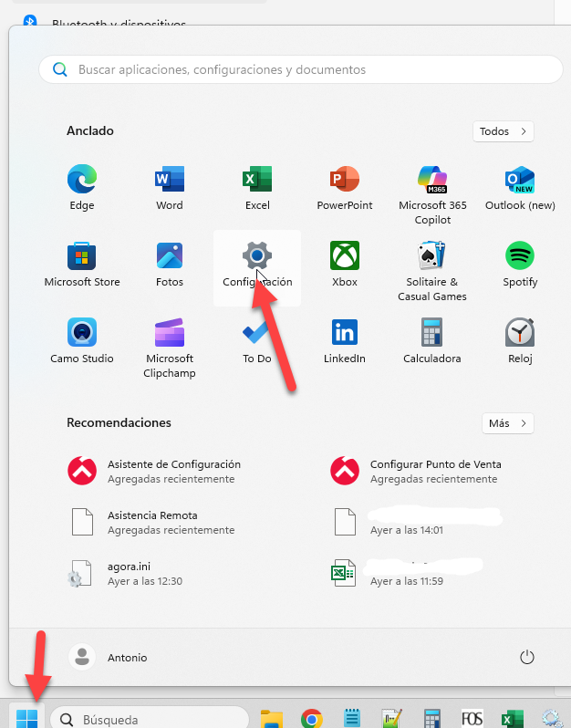Open the Reloj clock app
This screenshot has height=728, width=571.
click(x=520, y=341)
